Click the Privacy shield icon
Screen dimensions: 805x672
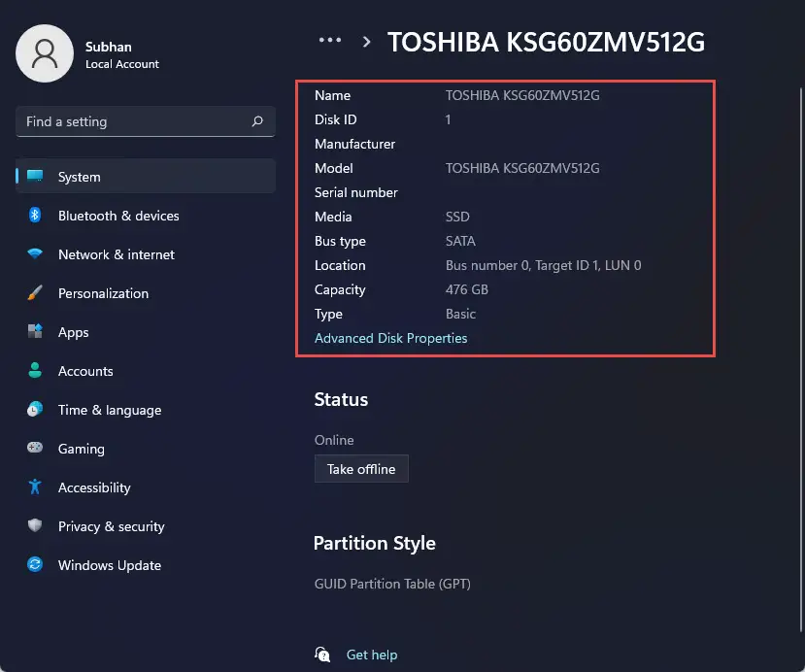coord(35,525)
